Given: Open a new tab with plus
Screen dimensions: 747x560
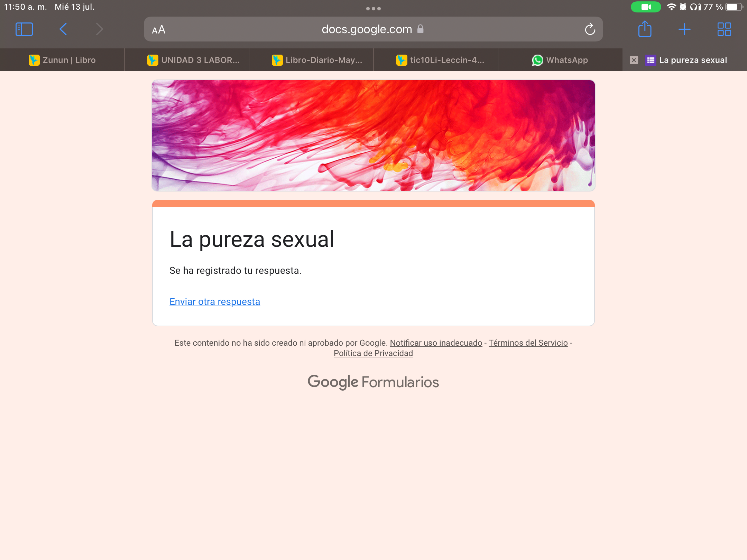Looking at the screenshot, I should pyautogui.click(x=684, y=29).
